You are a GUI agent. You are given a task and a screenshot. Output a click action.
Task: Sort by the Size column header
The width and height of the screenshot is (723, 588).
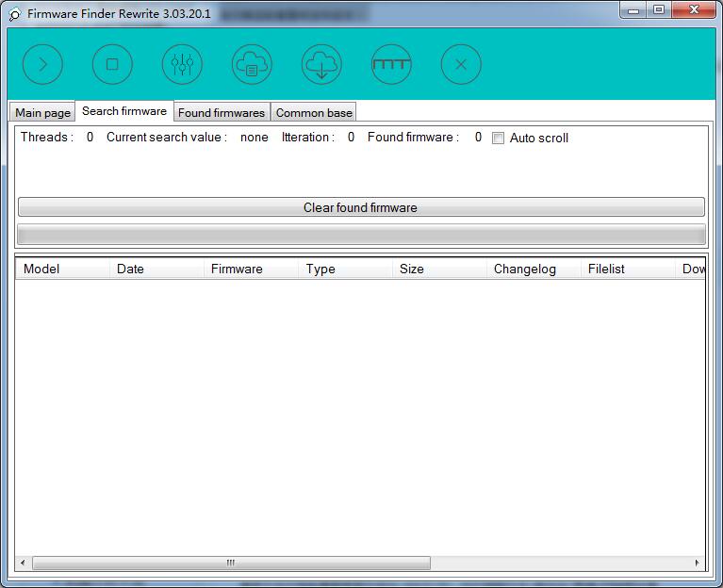[439, 269]
